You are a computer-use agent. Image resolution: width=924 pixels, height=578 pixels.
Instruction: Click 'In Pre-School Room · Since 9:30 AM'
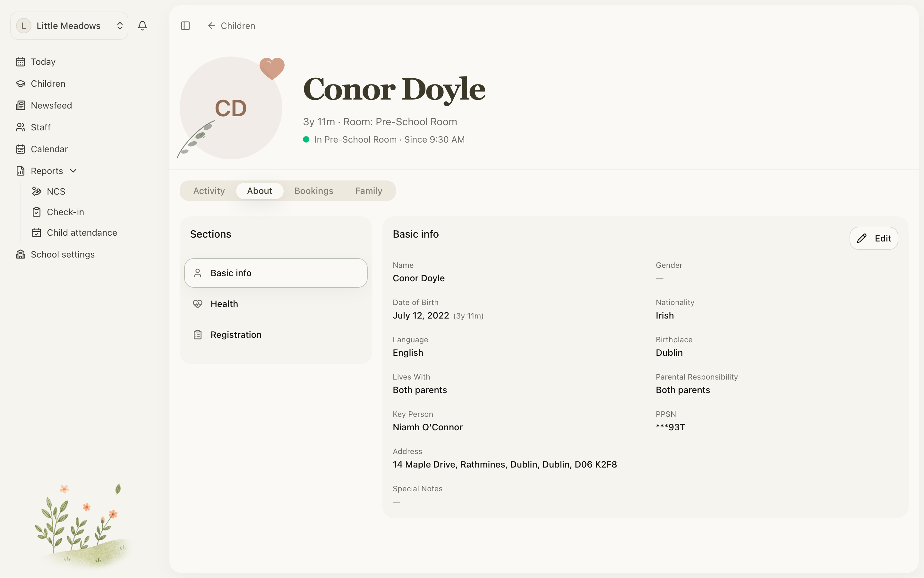coord(389,140)
